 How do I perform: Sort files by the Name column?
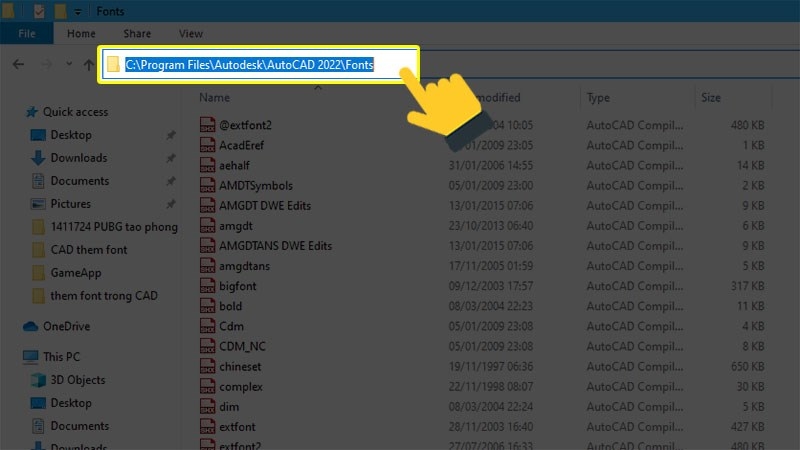tap(214, 97)
